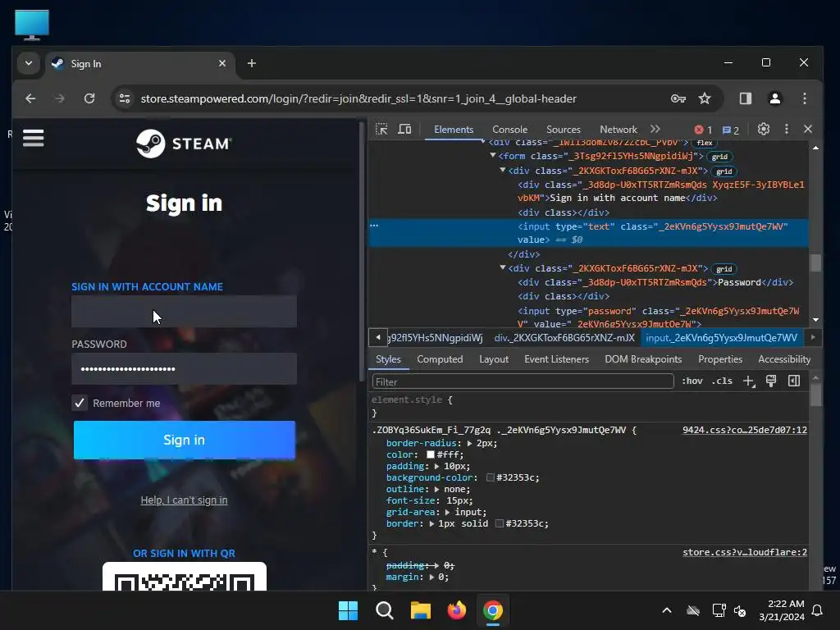840x630 pixels.
Task: Open the Chrome profile icon
Action: point(774,98)
